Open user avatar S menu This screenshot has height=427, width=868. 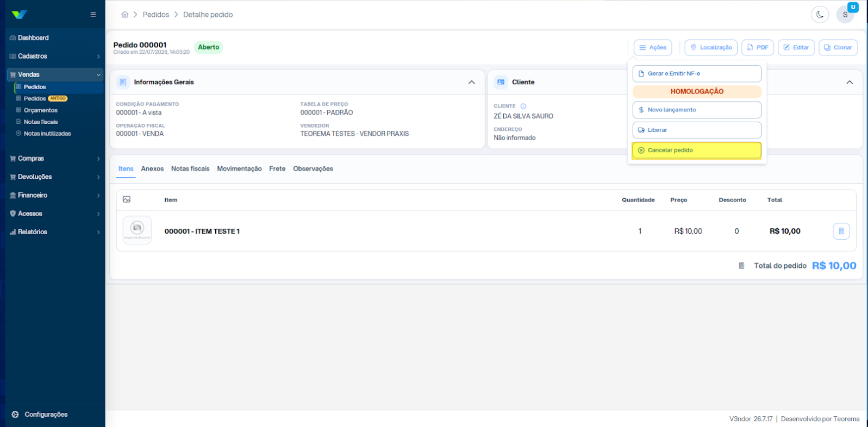point(845,15)
